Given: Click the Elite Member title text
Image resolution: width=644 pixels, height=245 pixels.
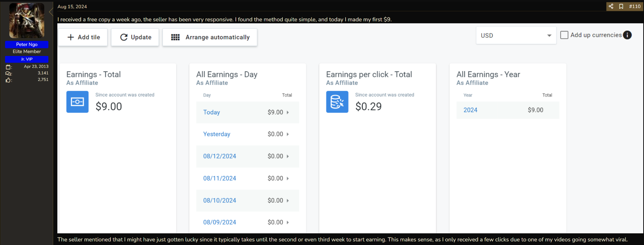Looking at the screenshot, I should point(27,51).
